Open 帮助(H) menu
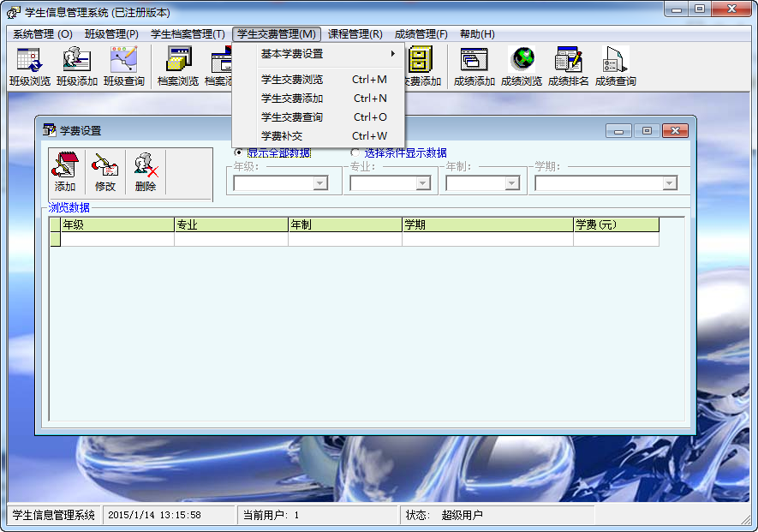The image size is (758, 532). pyautogui.click(x=477, y=34)
